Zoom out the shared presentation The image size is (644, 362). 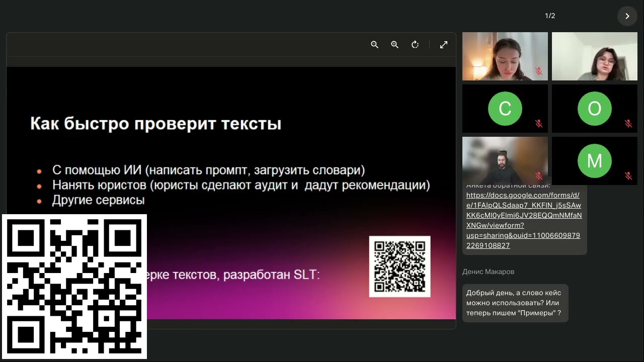[x=374, y=45]
